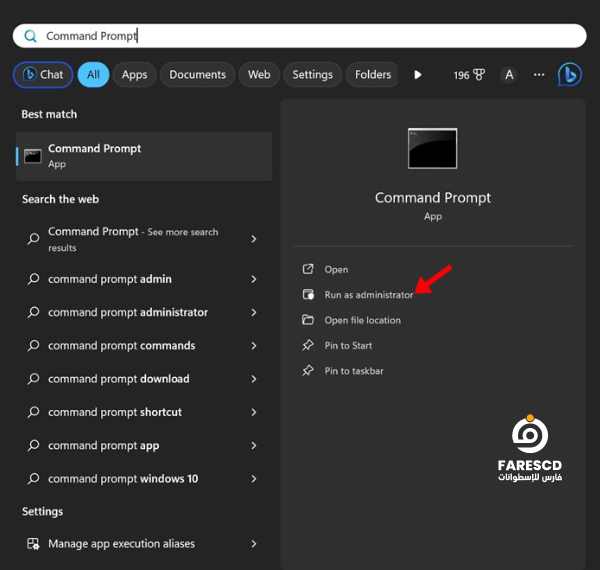Viewport: 600px width, 570px height.
Task: Click magnifier icon beside command prompt shortcut
Action: tap(33, 412)
